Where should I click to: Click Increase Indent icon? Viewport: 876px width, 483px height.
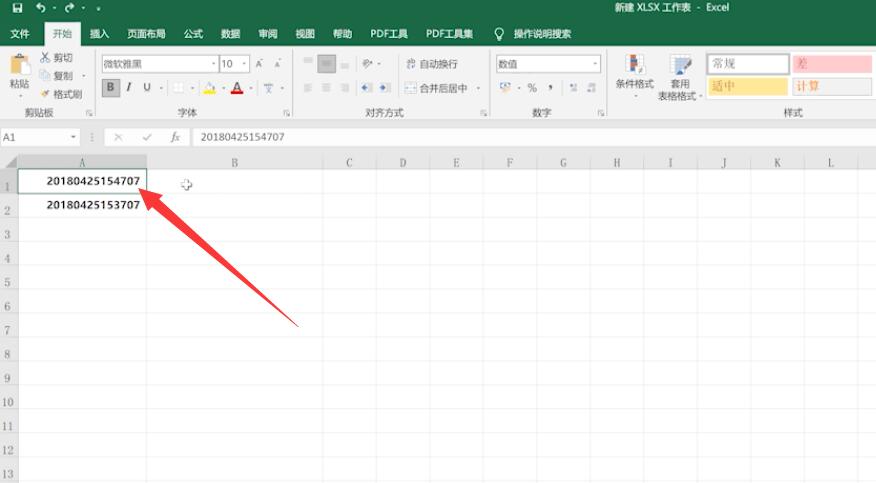point(385,88)
